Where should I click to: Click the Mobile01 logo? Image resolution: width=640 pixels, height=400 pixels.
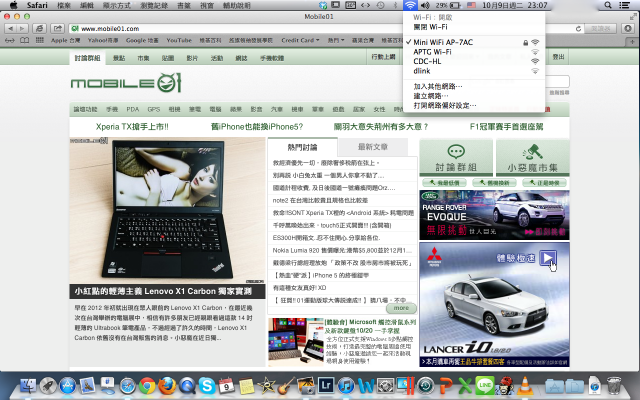126,83
